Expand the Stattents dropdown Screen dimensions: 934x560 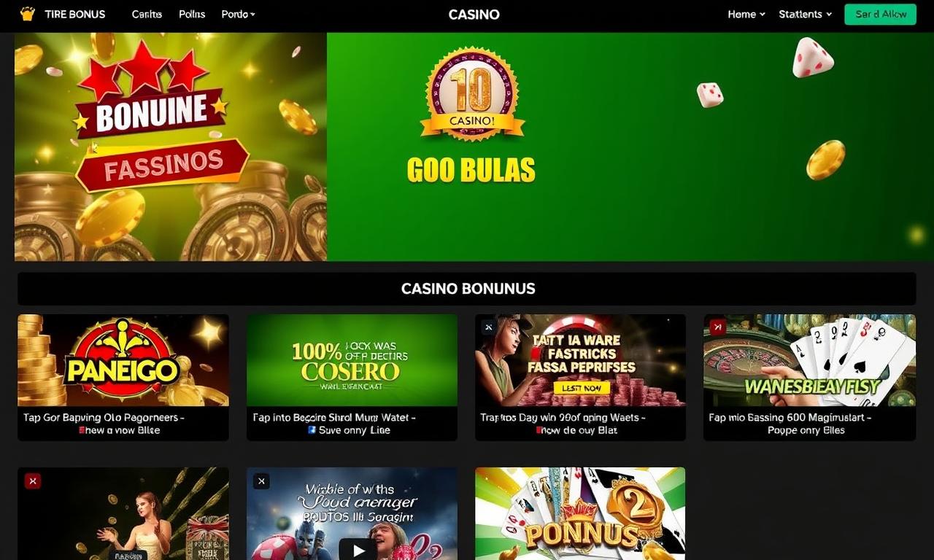(805, 14)
